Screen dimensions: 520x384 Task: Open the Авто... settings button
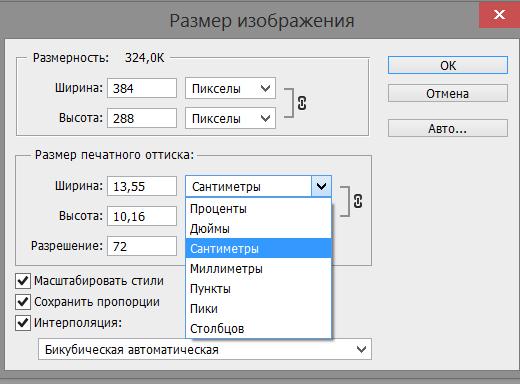[x=448, y=128]
